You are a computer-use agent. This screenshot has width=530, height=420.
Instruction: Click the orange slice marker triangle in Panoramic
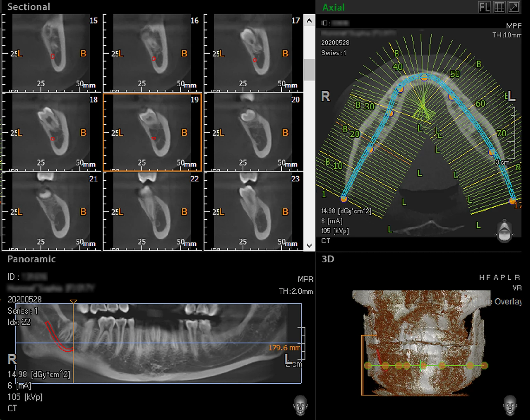click(x=73, y=301)
